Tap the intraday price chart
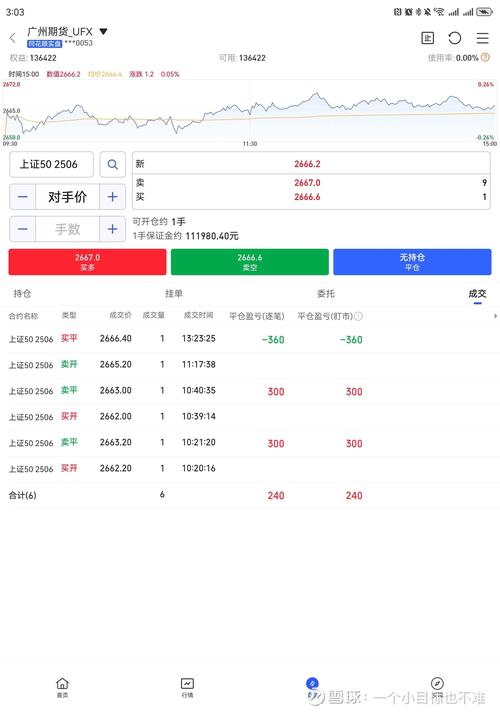This screenshot has width=500, height=713. click(250, 112)
